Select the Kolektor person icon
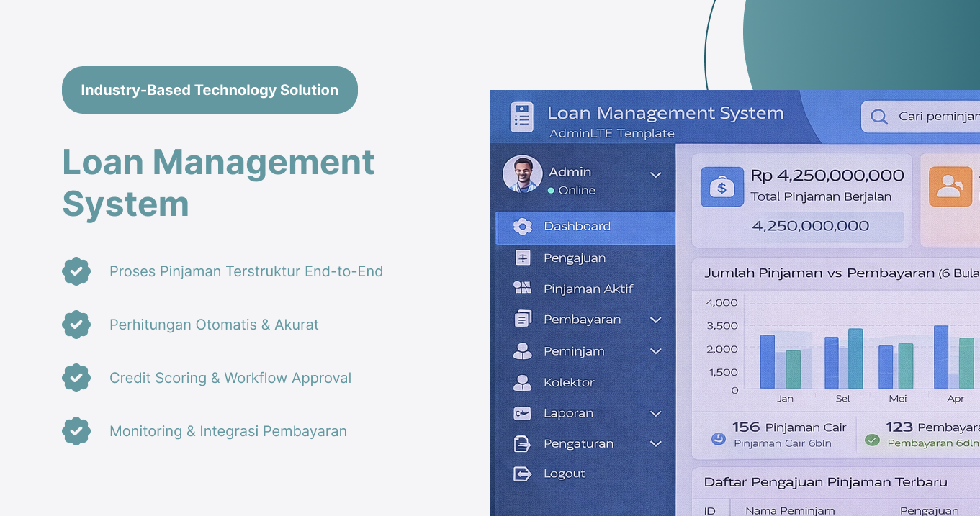This screenshot has width=980, height=516. tap(521, 382)
